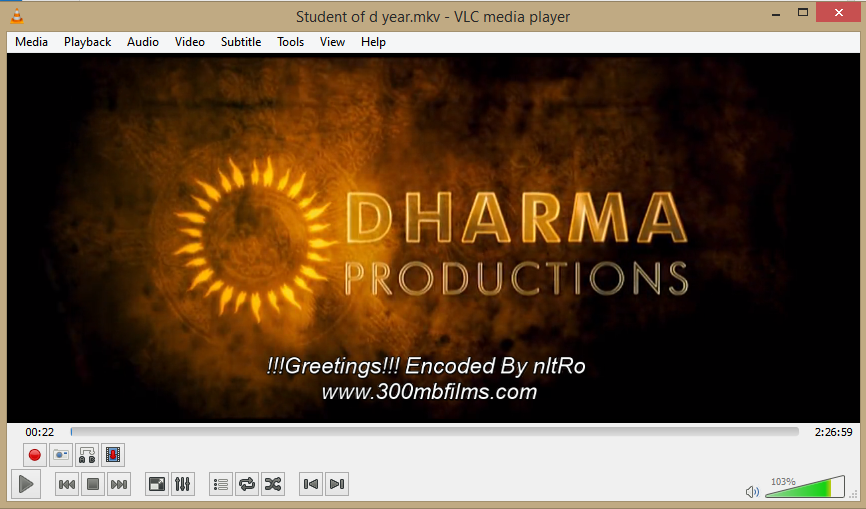866x509 pixels.
Task: Jump to the previous chapter
Action: tap(311, 484)
